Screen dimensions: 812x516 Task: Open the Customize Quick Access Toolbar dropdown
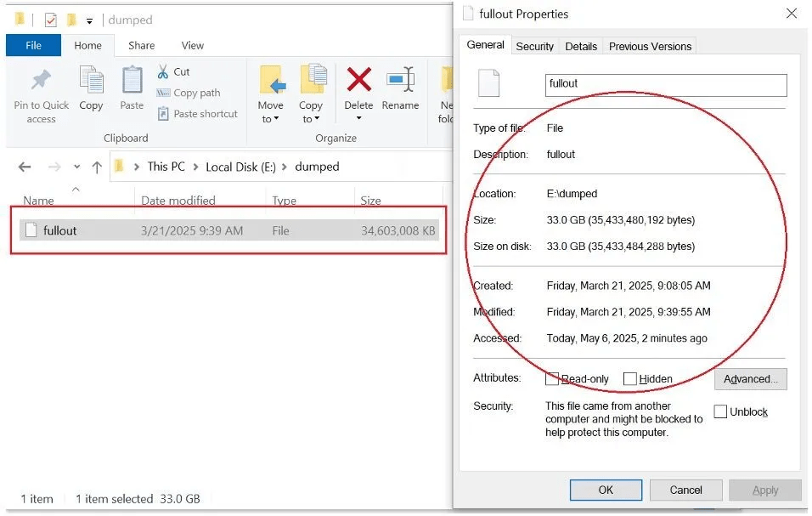(89, 21)
